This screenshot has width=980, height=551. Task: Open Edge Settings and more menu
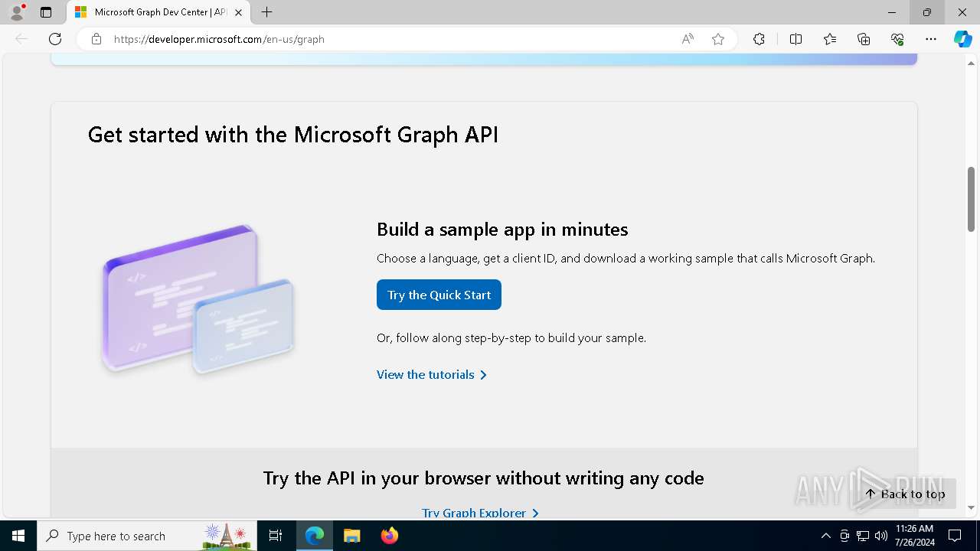[x=931, y=39]
